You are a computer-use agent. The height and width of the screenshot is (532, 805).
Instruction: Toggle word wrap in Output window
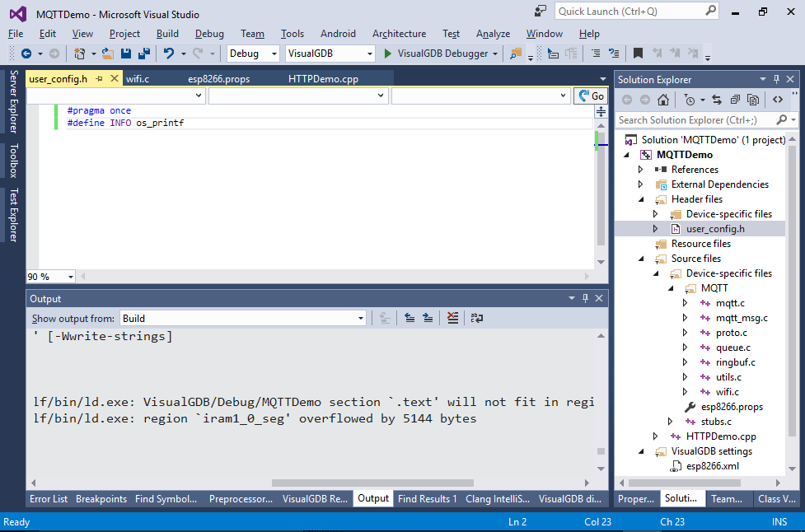(477, 318)
